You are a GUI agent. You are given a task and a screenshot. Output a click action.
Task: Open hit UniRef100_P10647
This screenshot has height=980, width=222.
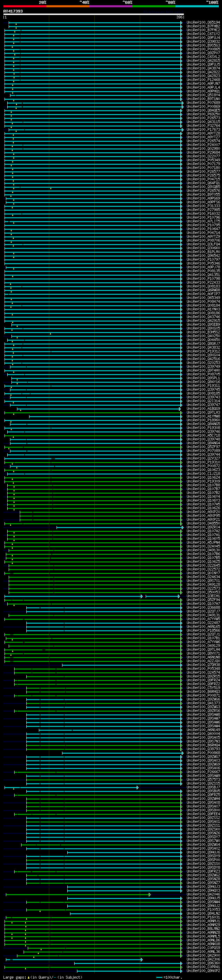[x=203, y=229]
